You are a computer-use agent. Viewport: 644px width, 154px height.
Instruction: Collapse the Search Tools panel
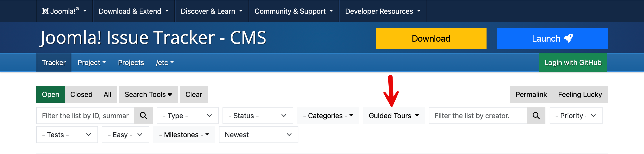[148, 94]
